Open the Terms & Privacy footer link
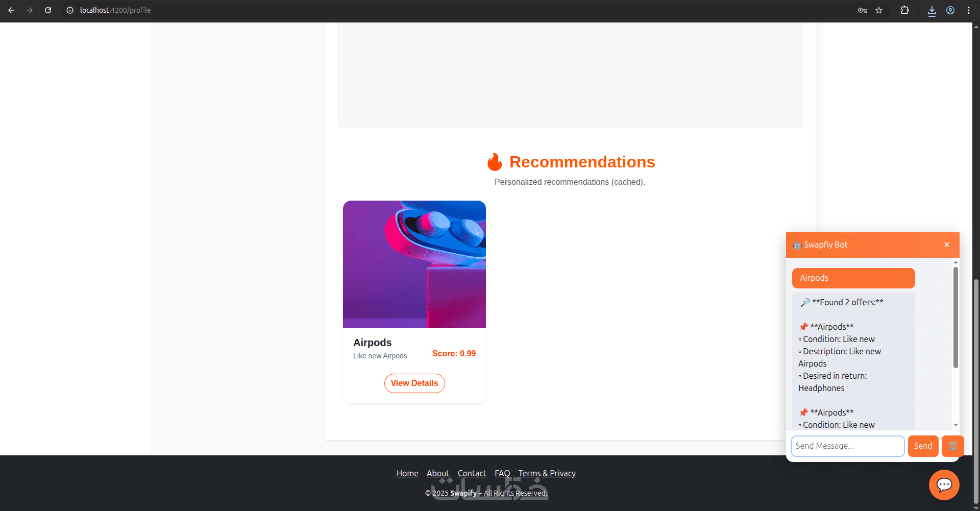This screenshot has width=980, height=511. [x=547, y=473]
